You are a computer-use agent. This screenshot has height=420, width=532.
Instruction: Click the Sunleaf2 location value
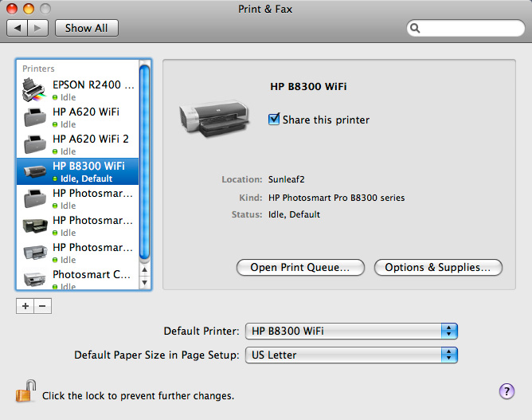pyautogui.click(x=287, y=179)
